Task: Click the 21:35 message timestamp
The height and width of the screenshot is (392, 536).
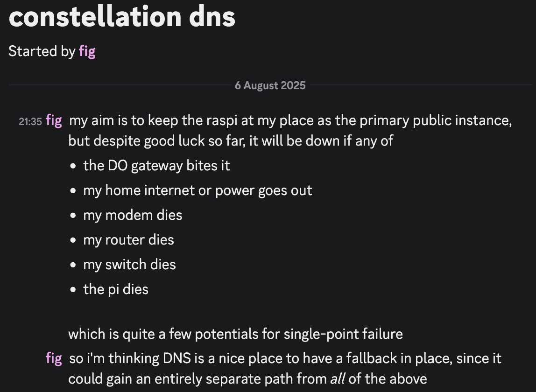Action: pyautogui.click(x=30, y=122)
